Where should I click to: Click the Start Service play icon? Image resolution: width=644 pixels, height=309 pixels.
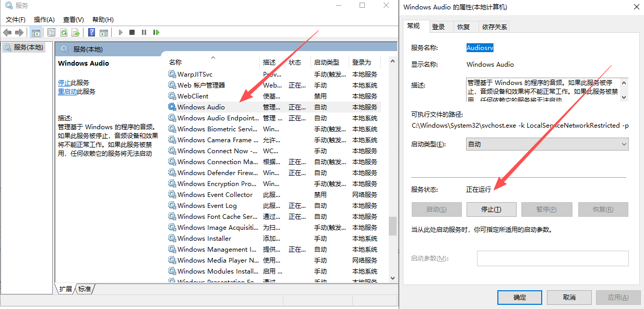[x=121, y=32]
